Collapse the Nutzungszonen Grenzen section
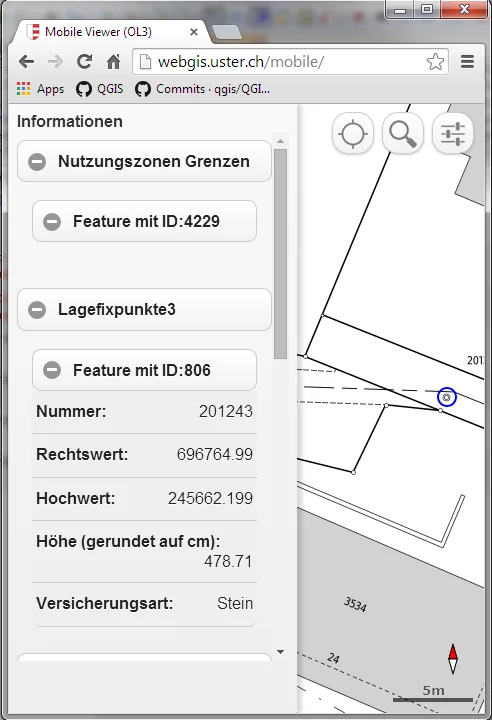Viewport: 492px width, 720px height. pyautogui.click(x=144, y=161)
